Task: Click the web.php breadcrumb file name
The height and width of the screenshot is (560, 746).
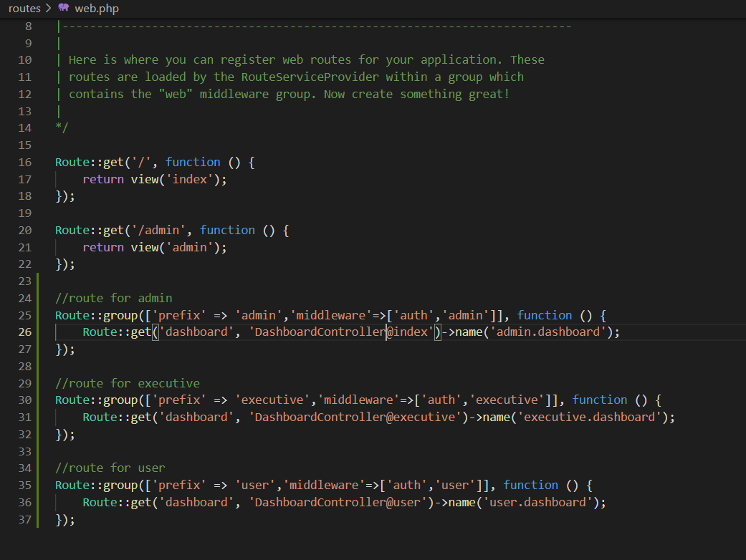Action: pyautogui.click(x=97, y=8)
